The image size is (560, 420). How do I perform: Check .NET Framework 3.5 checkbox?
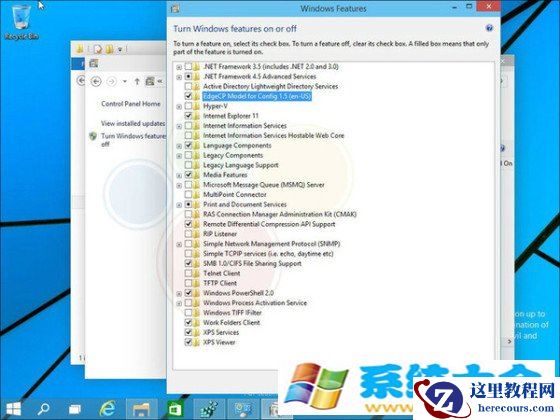point(188,66)
